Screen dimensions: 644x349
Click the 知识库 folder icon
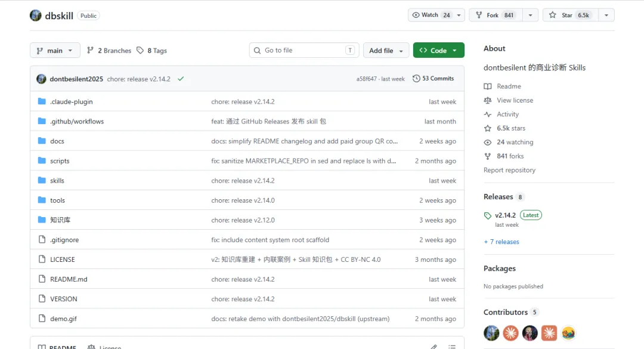(42, 220)
